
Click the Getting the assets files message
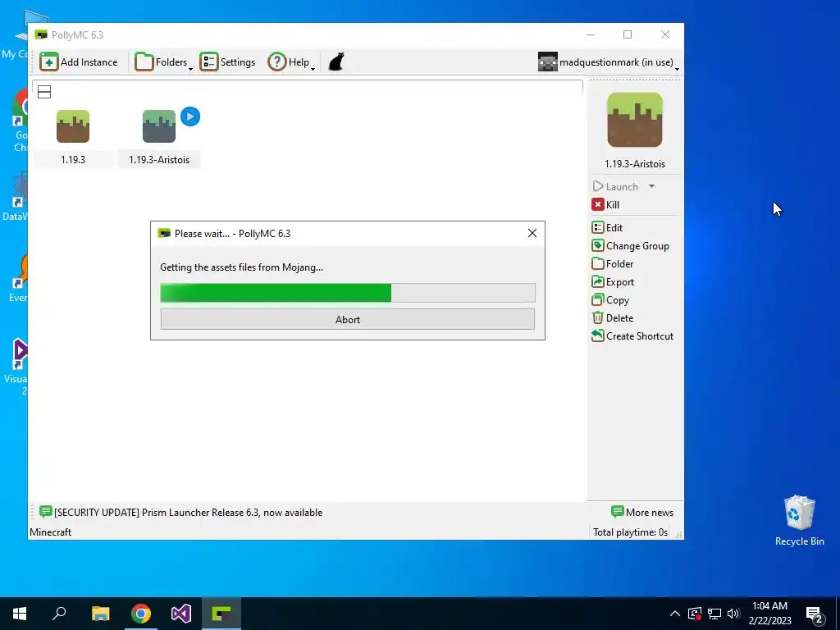[242, 267]
